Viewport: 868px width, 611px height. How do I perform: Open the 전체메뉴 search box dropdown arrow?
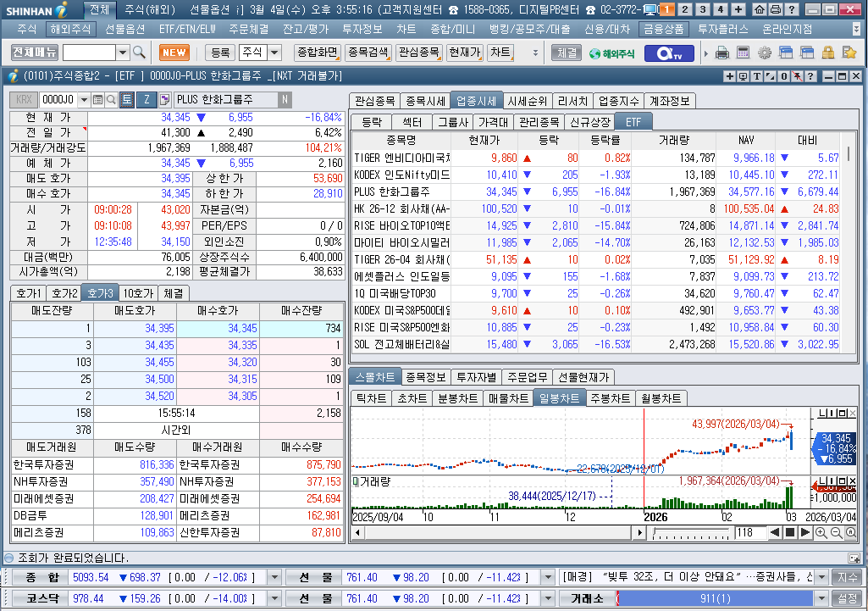coord(122,53)
